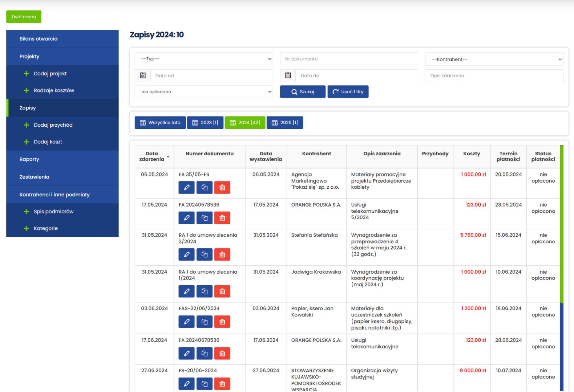
Task: Delete the FAS-22/06/2024 record
Action: click(x=222, y=322)
